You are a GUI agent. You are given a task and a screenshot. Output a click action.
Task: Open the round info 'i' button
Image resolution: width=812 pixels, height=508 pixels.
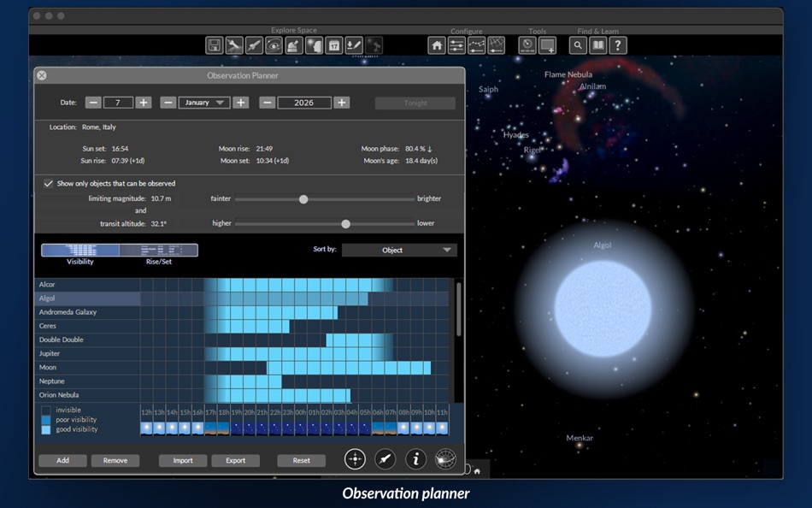tap(415, 458)
